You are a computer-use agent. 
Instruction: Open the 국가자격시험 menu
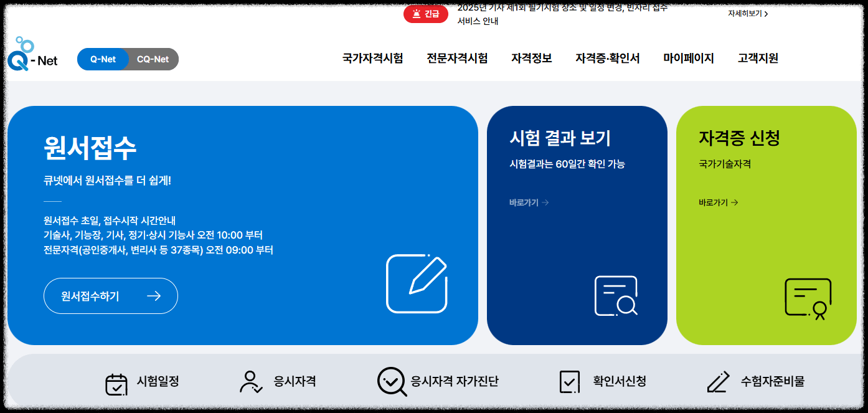pyautogui.click(x=372, y=59)
